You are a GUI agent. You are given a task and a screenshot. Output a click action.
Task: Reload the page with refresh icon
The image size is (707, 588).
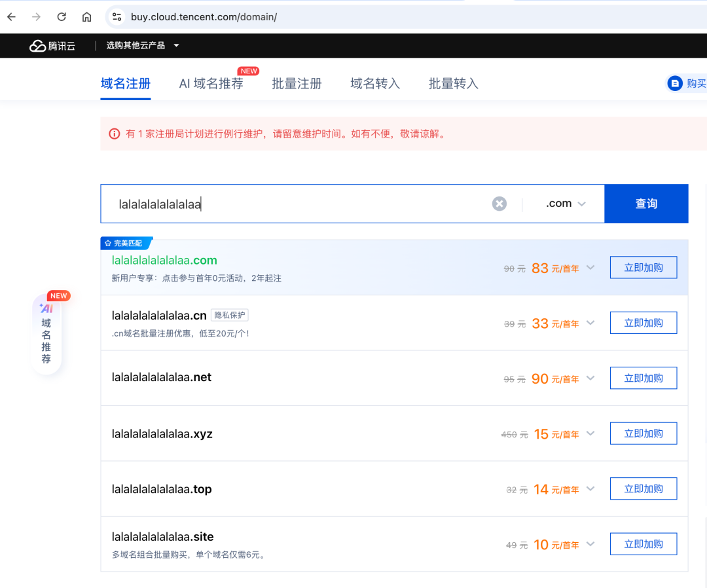click(x=62, y=17)
